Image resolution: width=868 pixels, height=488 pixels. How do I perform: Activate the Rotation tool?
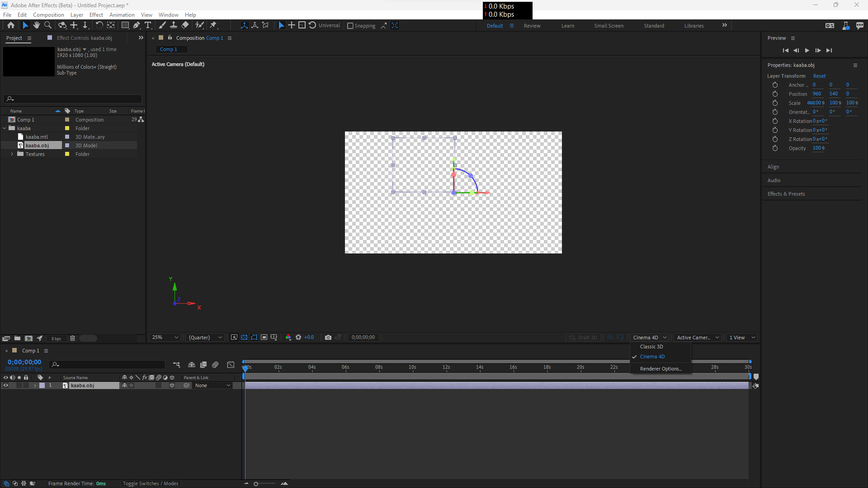coord(99,25)
